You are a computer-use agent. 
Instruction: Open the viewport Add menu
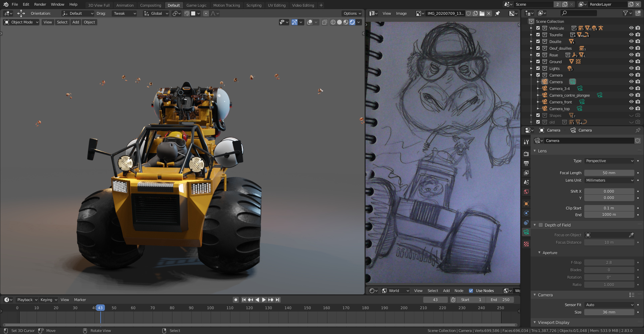tap(76, 22)
